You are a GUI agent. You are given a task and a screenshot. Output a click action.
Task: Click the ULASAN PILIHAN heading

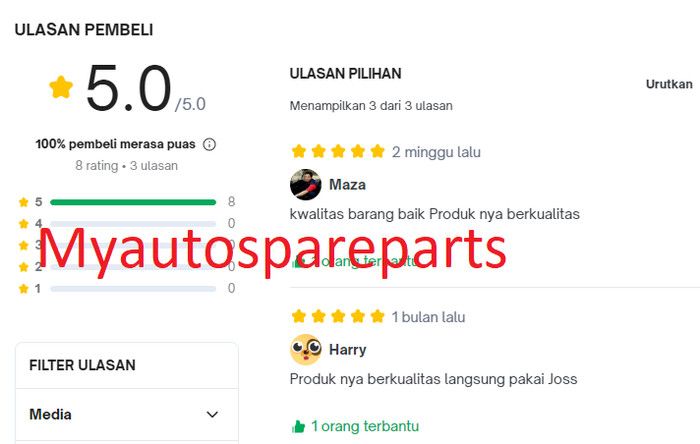346,73
